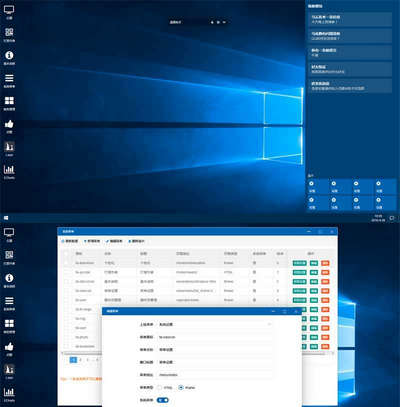
Task: Click the menu icon field containing the fa- class name
Action: coord(214,337)
